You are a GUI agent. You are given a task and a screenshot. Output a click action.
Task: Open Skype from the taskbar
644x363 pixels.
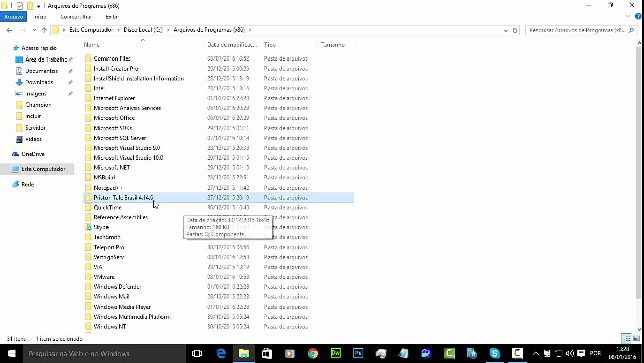click(494, 354)
